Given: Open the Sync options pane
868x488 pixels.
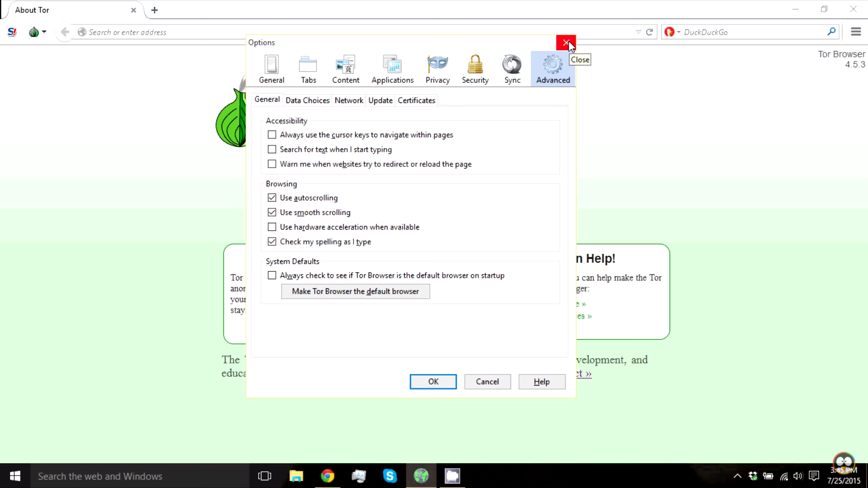Looking at the screenshot, I should (512, 69).
